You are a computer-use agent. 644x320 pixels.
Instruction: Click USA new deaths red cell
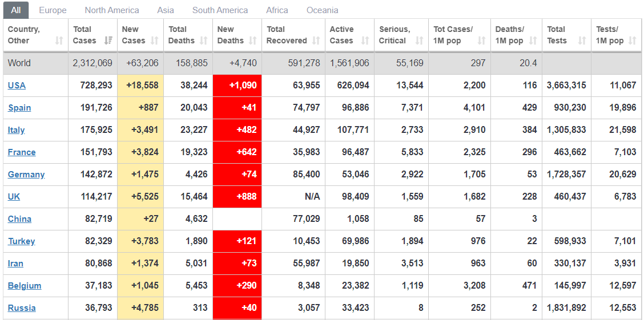tap(237, 86)
